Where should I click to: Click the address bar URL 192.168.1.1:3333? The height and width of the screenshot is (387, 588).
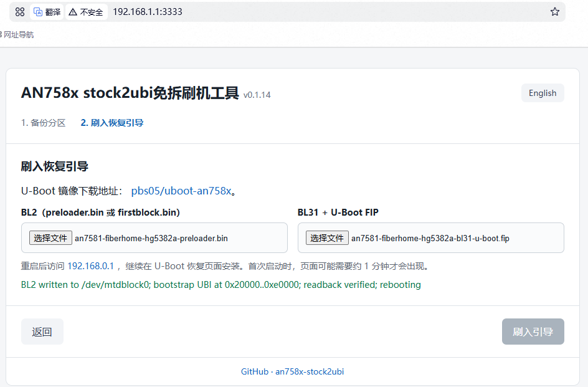(x=148, y=12)
